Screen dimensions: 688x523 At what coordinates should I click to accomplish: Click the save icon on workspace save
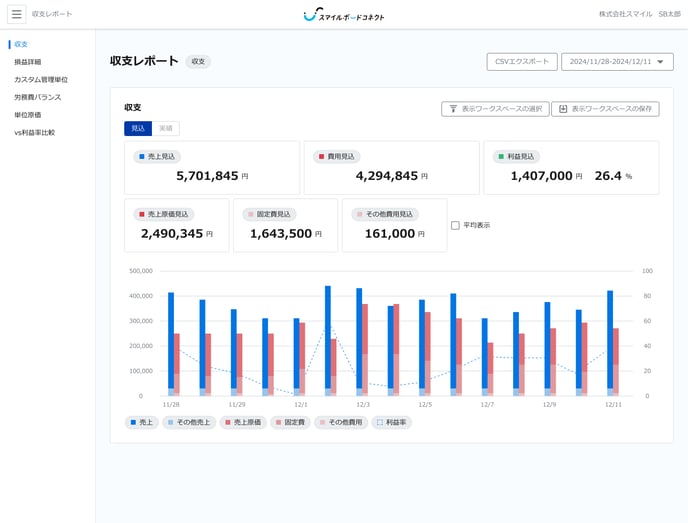(563, 109)
